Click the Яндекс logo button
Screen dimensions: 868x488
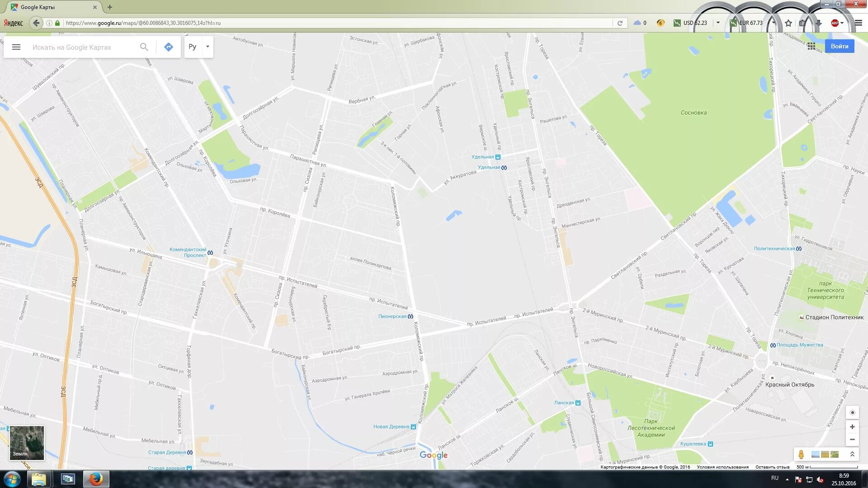point(14,23)
